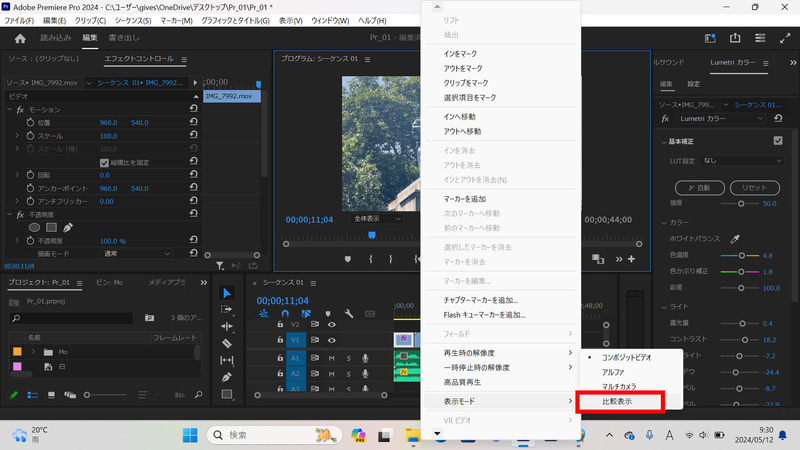Switch to the 設定 tab in Lumetri
The height and width of the screenshot is (450, 800).
tap(693, 84)
